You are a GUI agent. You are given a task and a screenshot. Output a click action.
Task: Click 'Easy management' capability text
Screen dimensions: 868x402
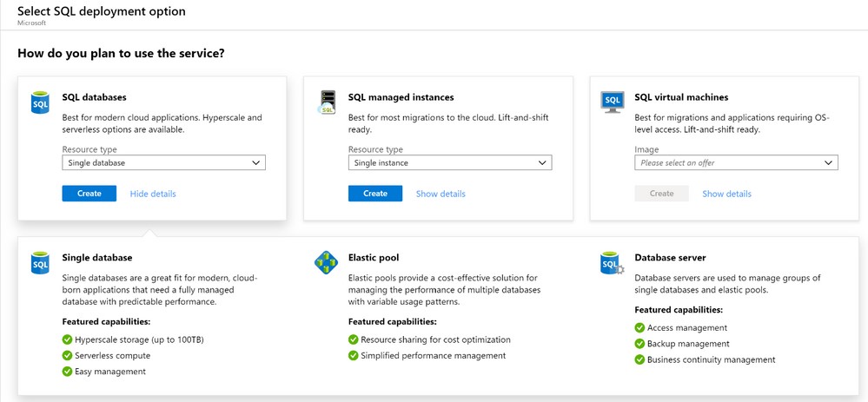tap(110, 372)
